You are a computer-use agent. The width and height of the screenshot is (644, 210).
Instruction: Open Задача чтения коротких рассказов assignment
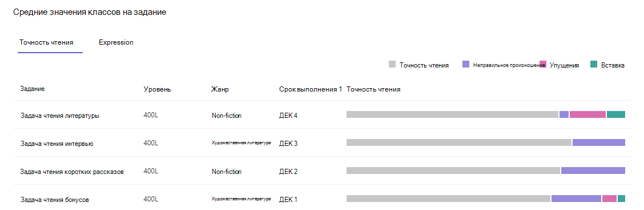tap(73, 172)
